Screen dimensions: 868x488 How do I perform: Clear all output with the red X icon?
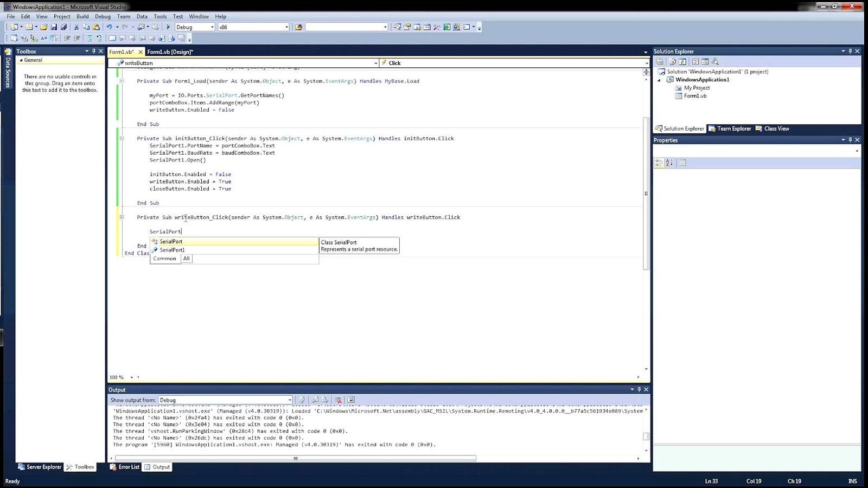(x=338, y=400)
